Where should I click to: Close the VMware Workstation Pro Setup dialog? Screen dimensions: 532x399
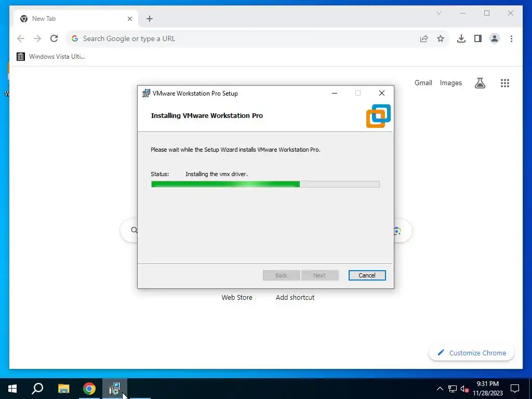point(382,94)
